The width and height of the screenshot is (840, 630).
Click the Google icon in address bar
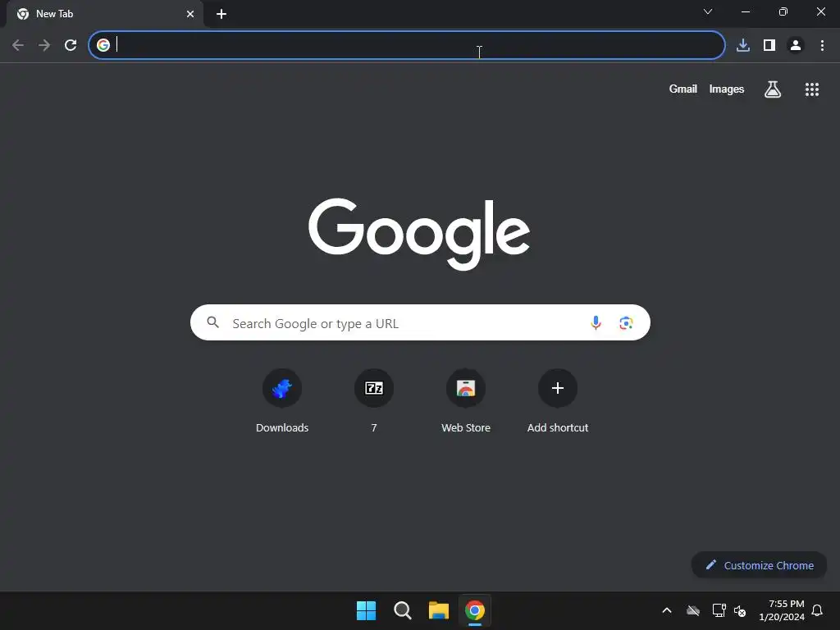103,45
